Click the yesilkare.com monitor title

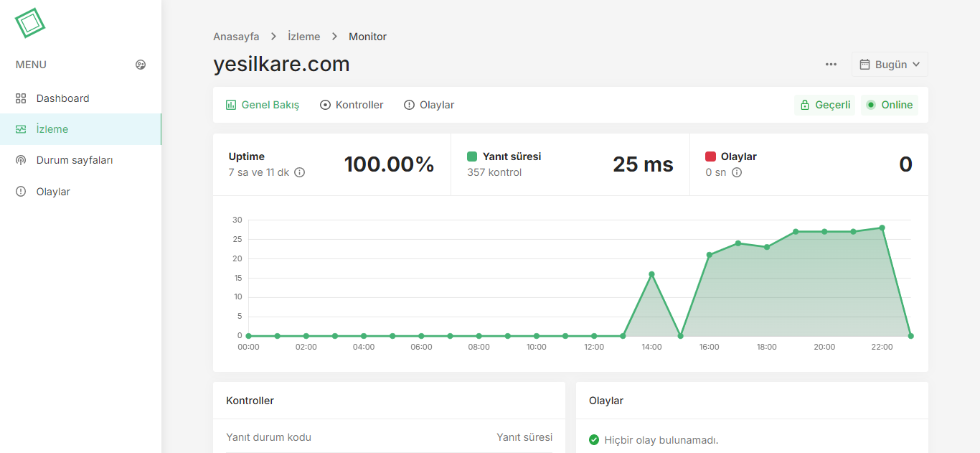[x=281, y=64]
